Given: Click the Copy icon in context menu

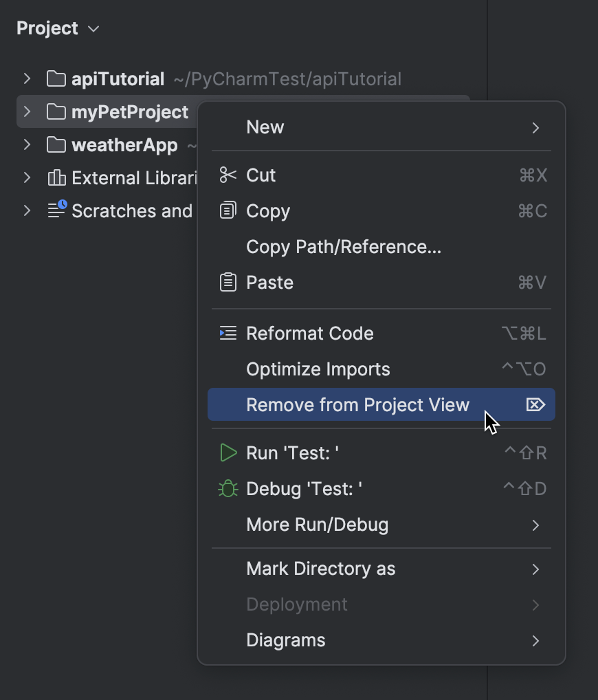Looking at the screenshot, I should [x=227, y=210].
